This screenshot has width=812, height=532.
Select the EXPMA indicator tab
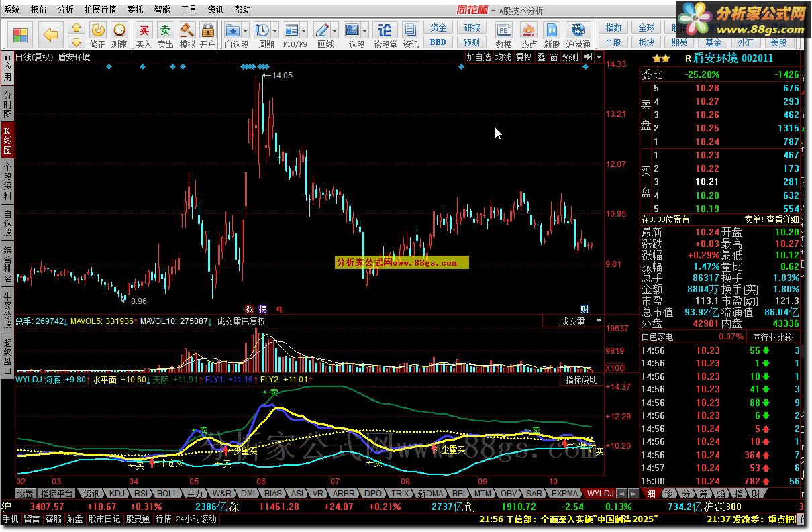tap(565, 493)
